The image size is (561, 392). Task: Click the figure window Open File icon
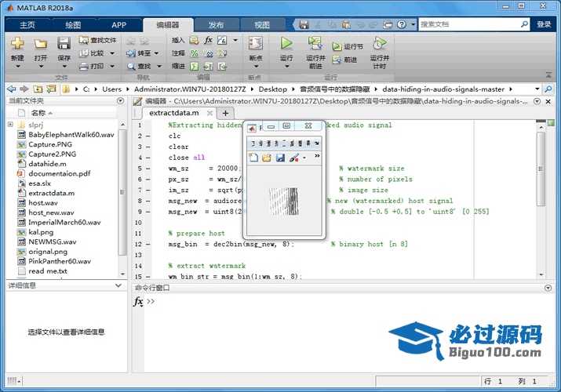[267, 158]
